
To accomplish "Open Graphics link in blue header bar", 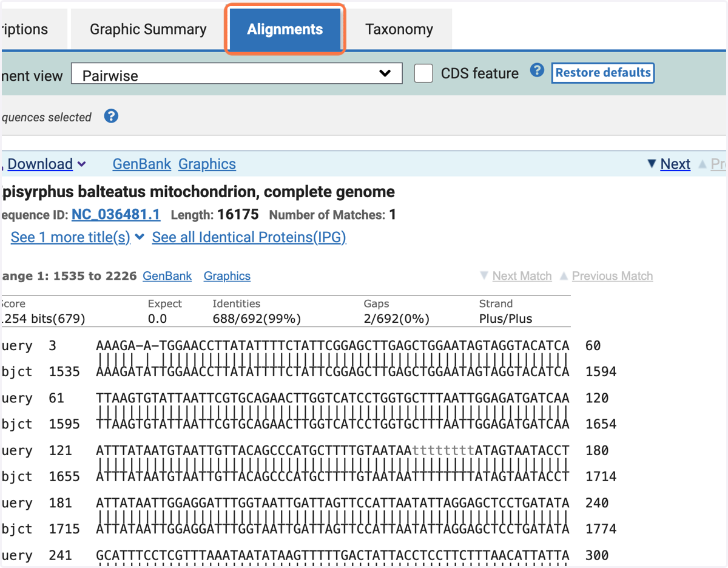I will pos(207,164).
